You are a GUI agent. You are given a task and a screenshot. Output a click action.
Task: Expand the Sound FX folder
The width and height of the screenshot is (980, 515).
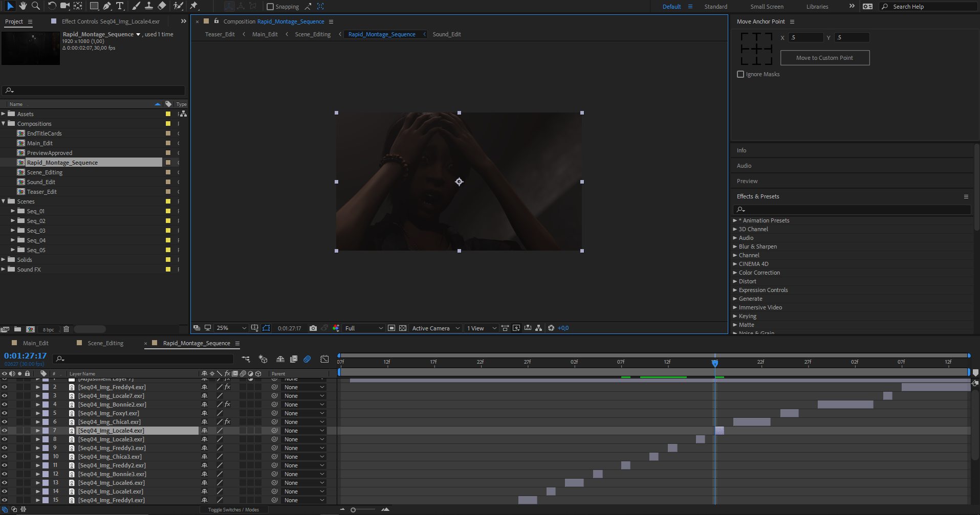(4, 270)
